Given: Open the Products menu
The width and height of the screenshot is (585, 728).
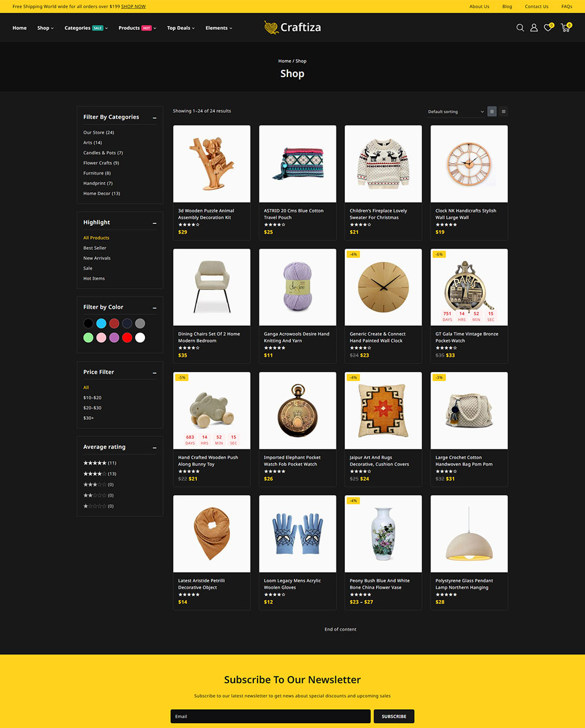Looking at the screenshot, I should coord(137,28).
